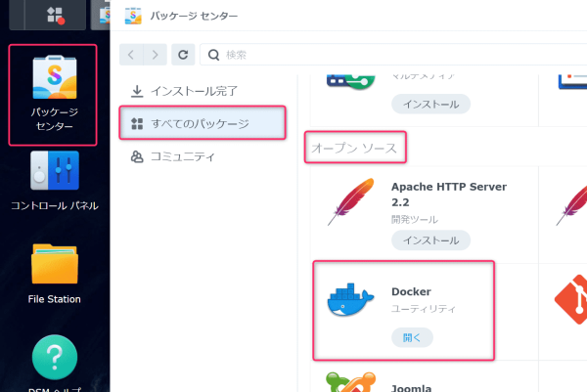The image size is (587, 392).
Task: Click the Git package icon
Action: [x=570, y=299]
